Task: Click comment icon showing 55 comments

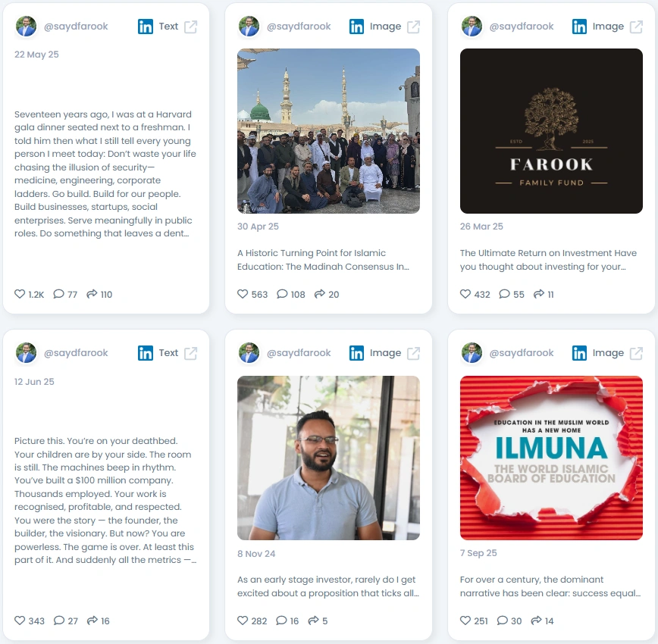Action: (504, 294)
